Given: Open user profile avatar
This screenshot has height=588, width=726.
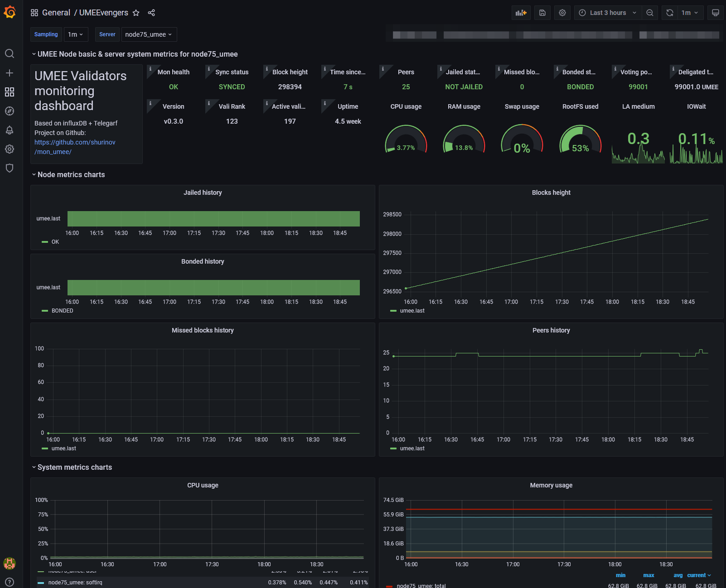Looking at the screenshot, I should coord(10,563).
